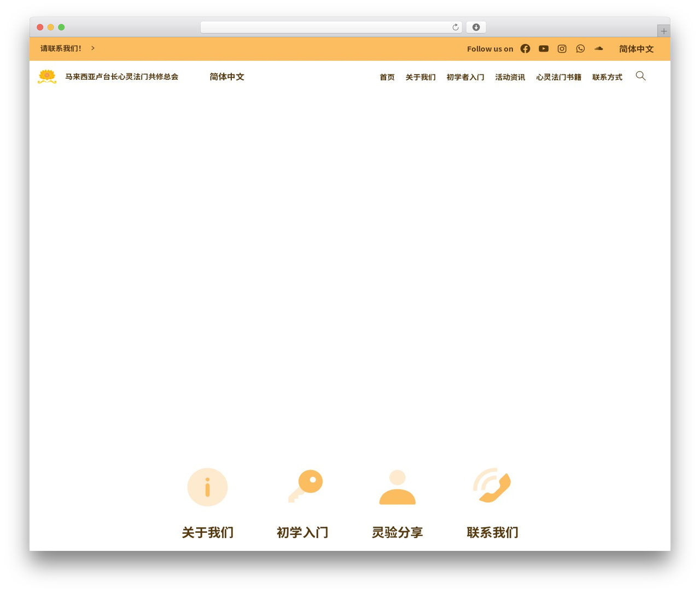Open the SoundCloud icon
Screen dimensions: 700x593
coord(599,49)
